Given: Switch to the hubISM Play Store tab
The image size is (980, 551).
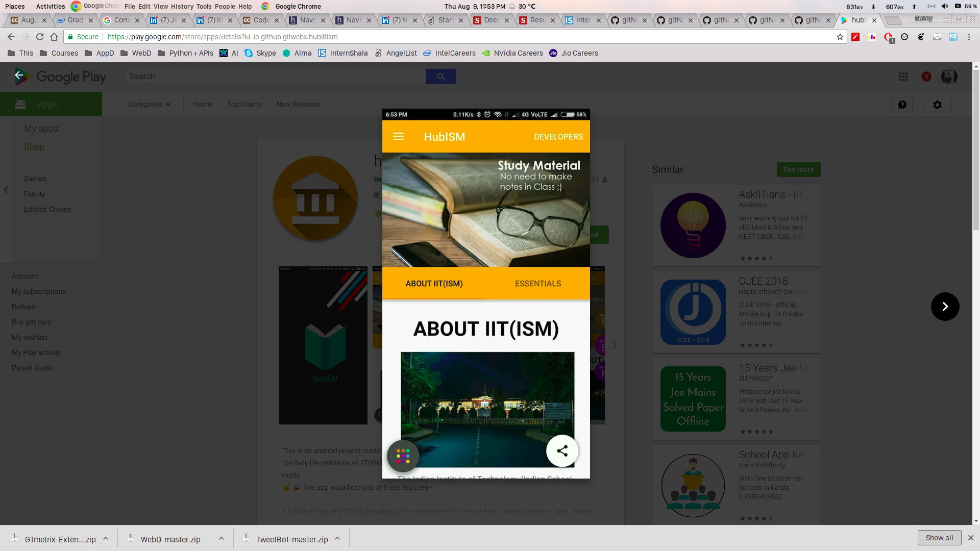Looking at the screenshot, I should click(859, 20).
